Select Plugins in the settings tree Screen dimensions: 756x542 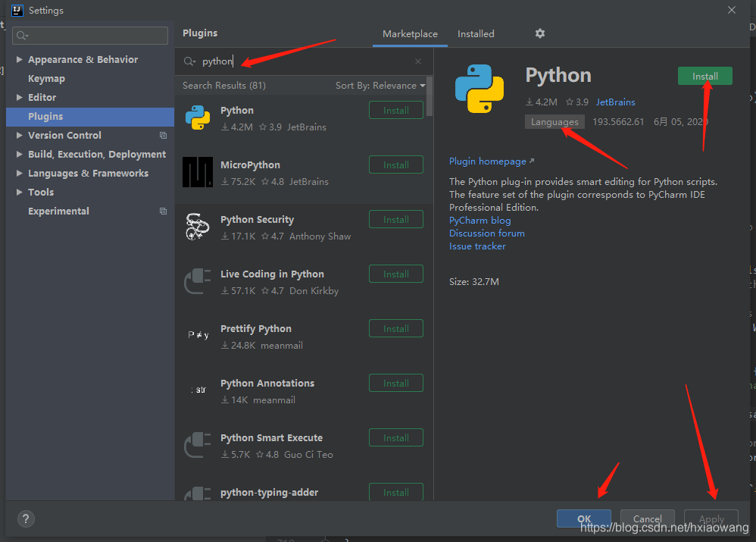[x=90, y=117]
